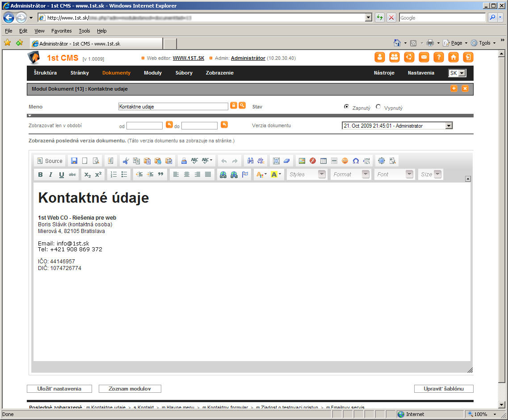Insert a table via Table icon

point(323,161)
